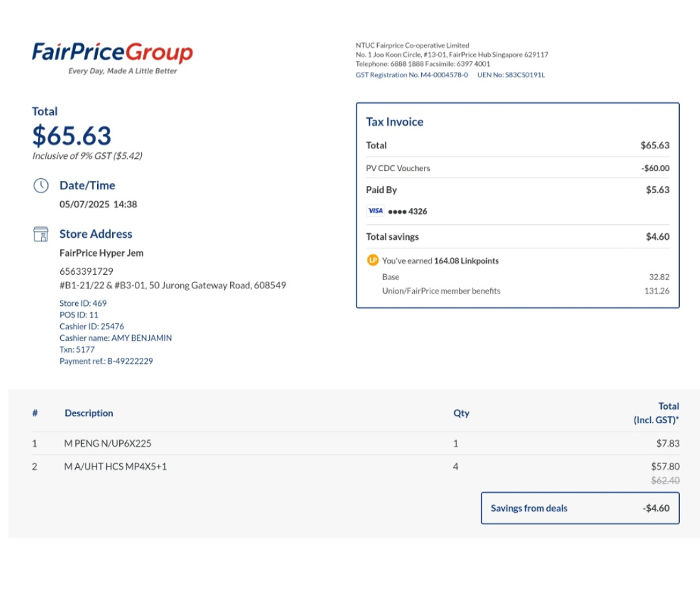The image size is (700, 604).
Task: Click 'You've earned 164.08 Linkpoints'
Action: tap(440, 261)
